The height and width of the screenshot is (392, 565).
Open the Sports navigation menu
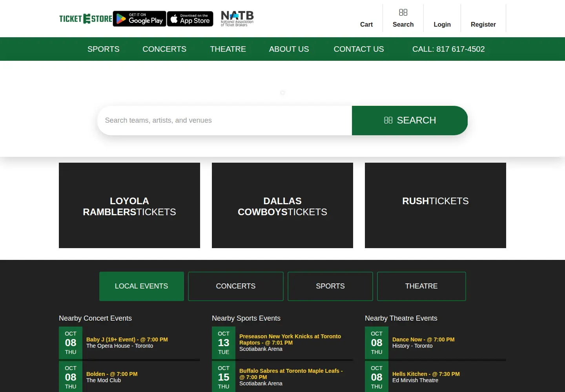[104, 49]
